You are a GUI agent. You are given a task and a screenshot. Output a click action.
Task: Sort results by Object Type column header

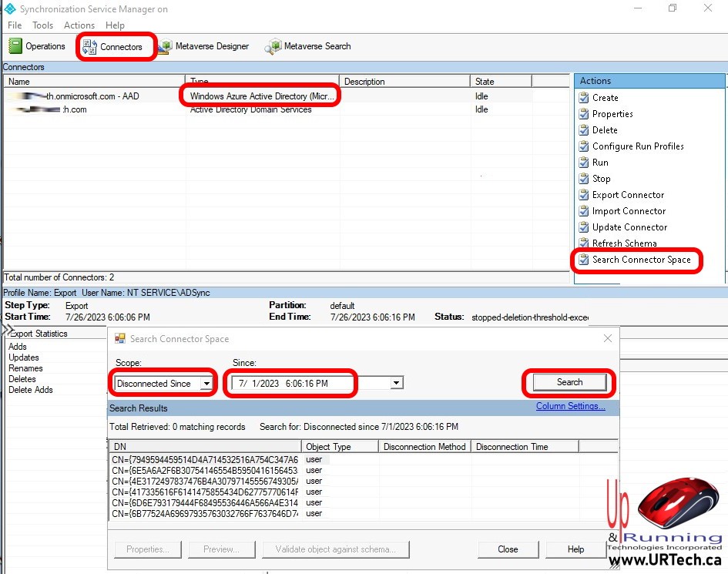pos(340,446)
